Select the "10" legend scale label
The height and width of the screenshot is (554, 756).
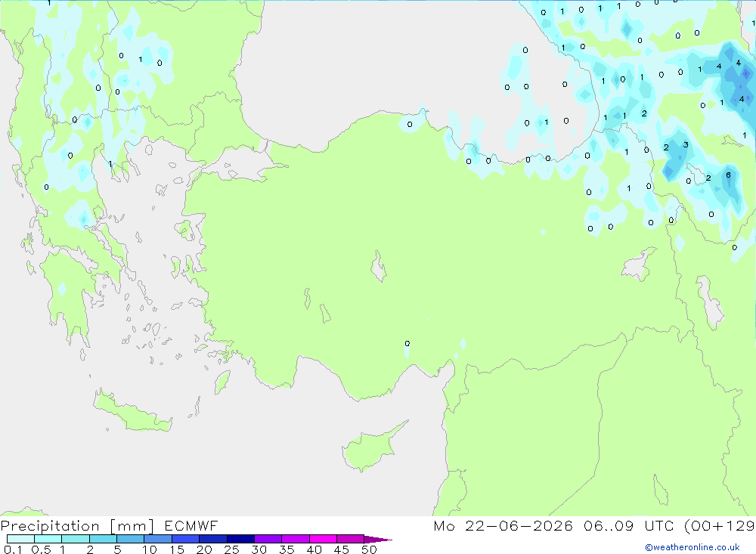tap(150, 549)
